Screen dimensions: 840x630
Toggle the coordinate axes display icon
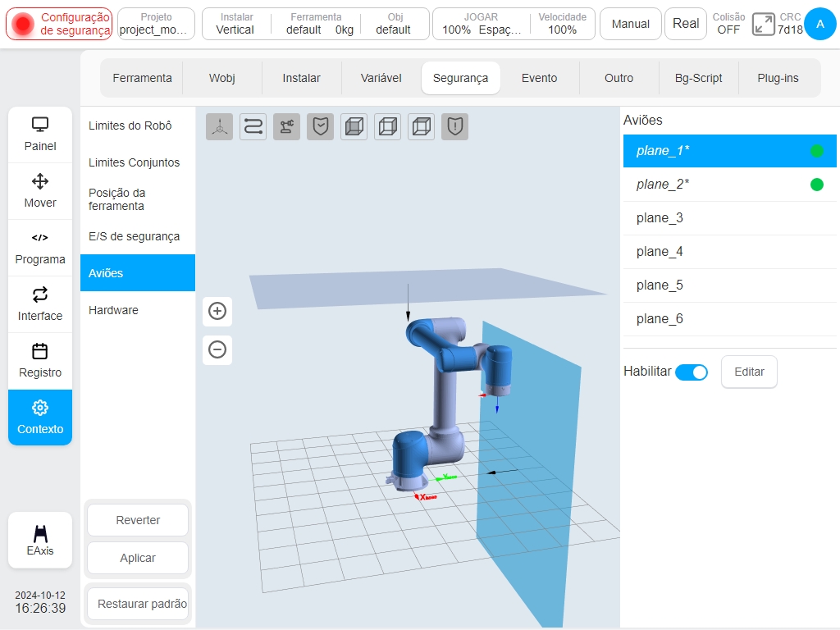[219, 127]
